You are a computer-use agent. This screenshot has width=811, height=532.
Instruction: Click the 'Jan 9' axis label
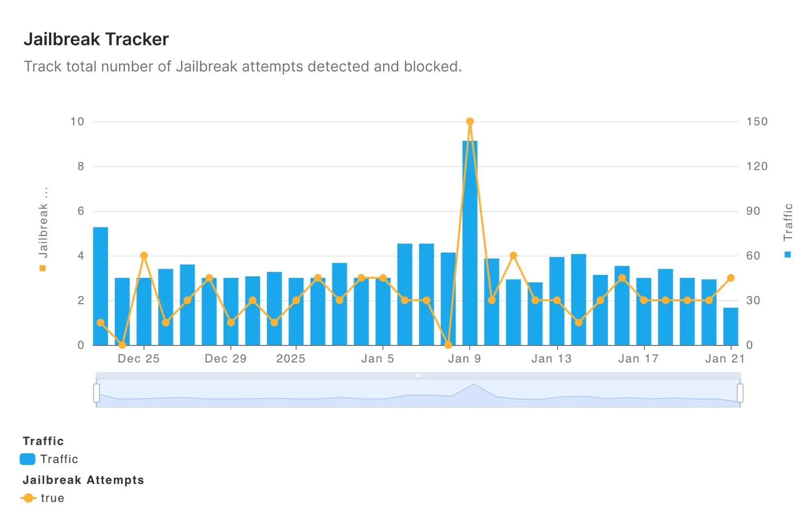pos(464,359)
